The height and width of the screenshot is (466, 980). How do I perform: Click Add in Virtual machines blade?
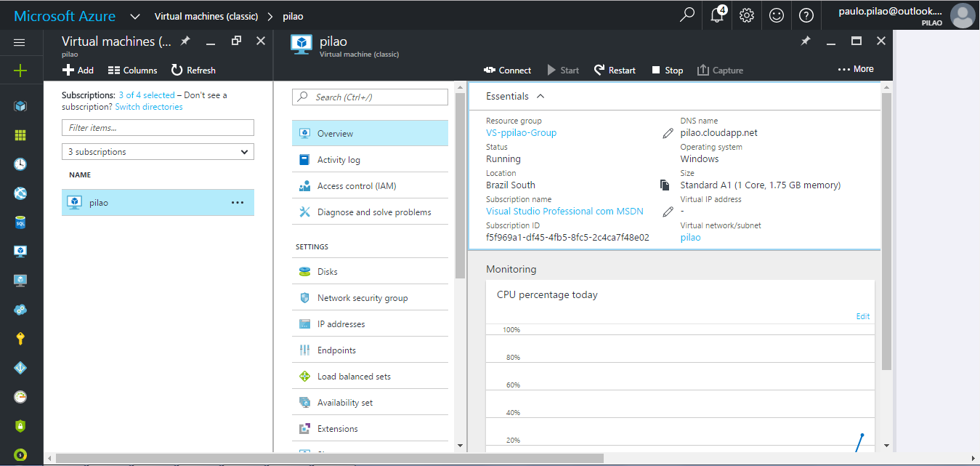tap(78, 71)
